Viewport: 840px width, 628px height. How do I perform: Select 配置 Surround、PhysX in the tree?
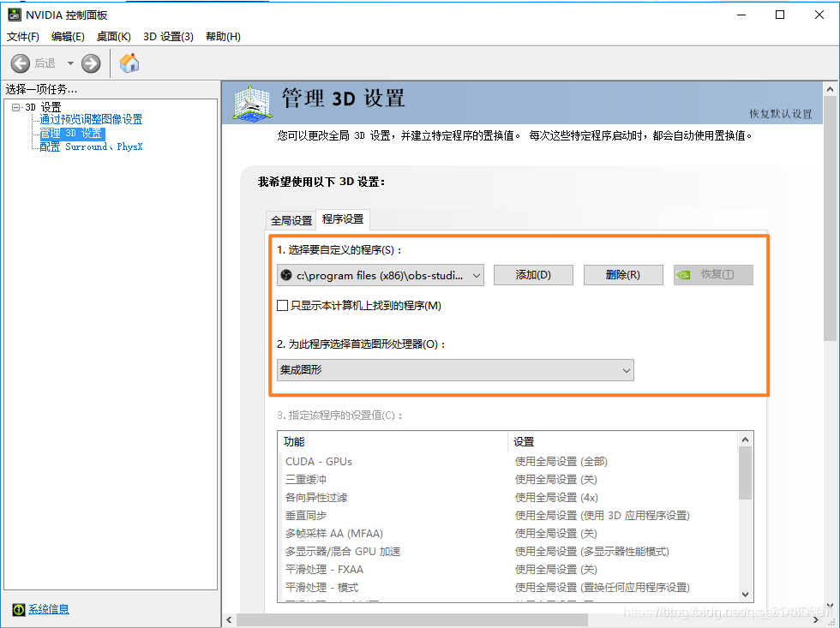click(x=91, y=147)
